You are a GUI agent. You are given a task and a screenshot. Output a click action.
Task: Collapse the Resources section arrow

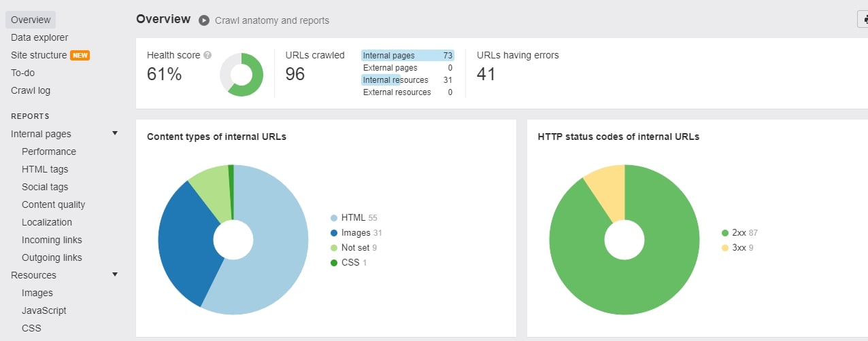pyautogui.click(x=115, y=274)
